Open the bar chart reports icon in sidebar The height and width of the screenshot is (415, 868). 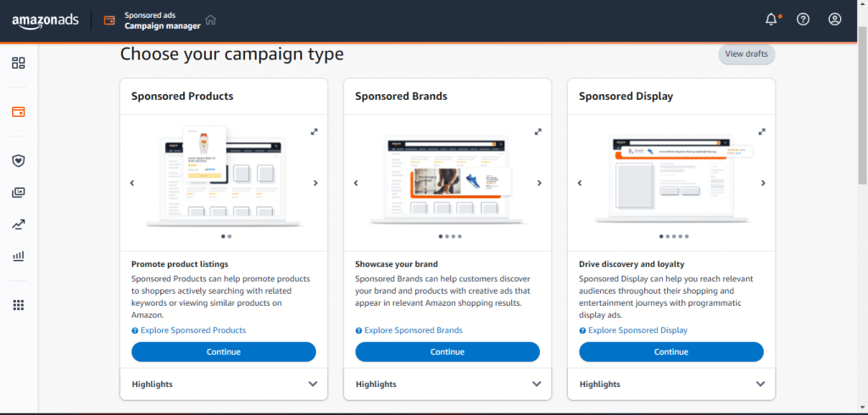pyautogui.click(x=19, y=256)
